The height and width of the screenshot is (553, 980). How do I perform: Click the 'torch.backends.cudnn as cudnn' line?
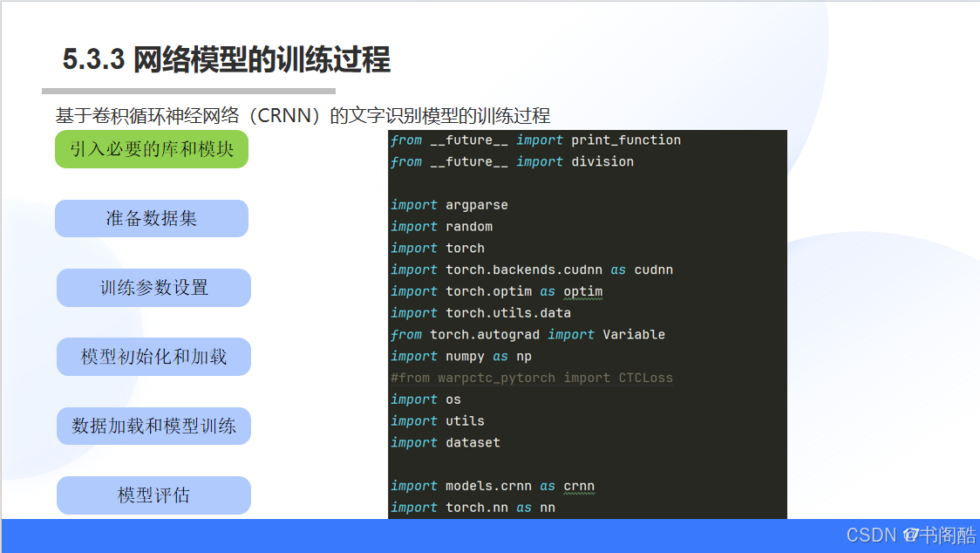532,270
